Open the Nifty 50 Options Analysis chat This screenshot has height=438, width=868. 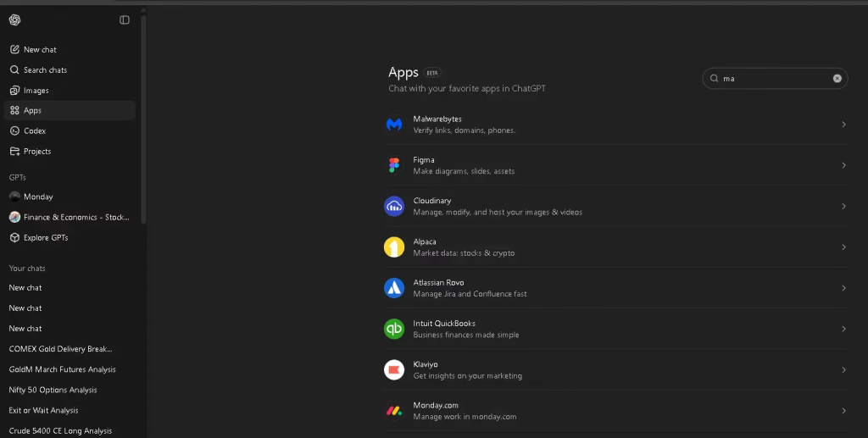tap(53, 391)
